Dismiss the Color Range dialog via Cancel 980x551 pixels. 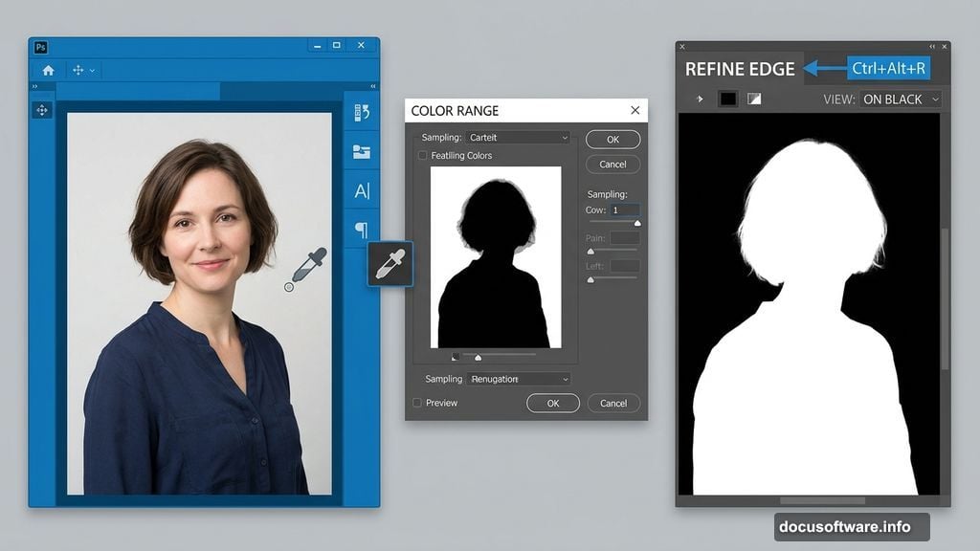pyautogui.click(x=613, y=403)
